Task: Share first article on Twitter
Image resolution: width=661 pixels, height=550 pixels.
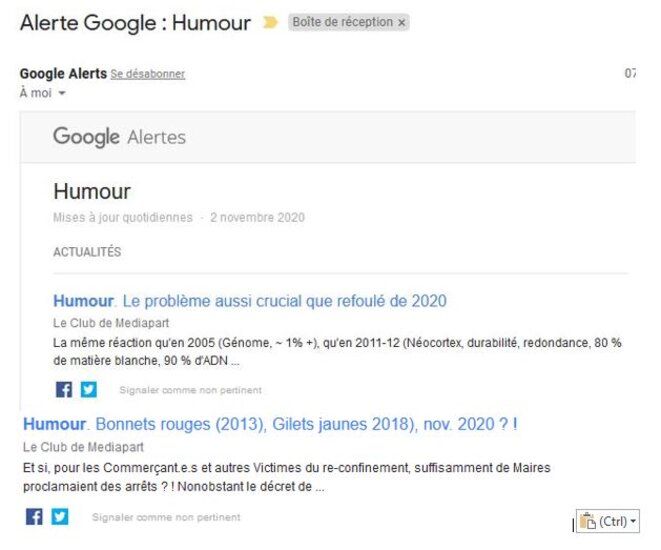Action: pos(89,389)
